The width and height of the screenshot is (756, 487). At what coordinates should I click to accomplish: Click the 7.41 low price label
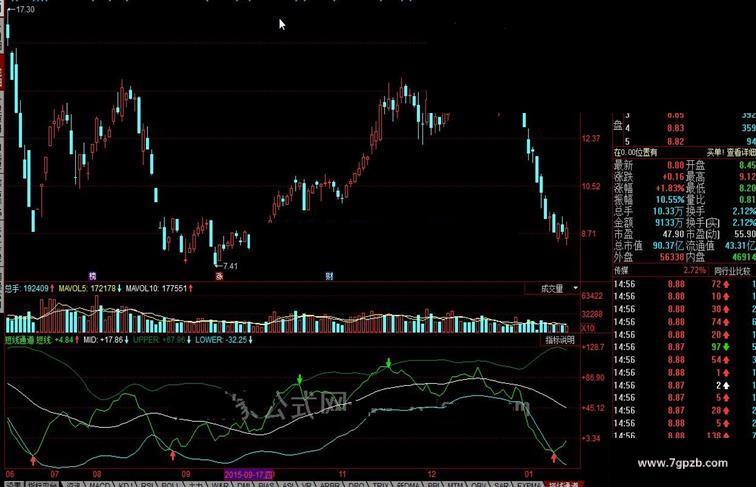click(x=230, y=266)
